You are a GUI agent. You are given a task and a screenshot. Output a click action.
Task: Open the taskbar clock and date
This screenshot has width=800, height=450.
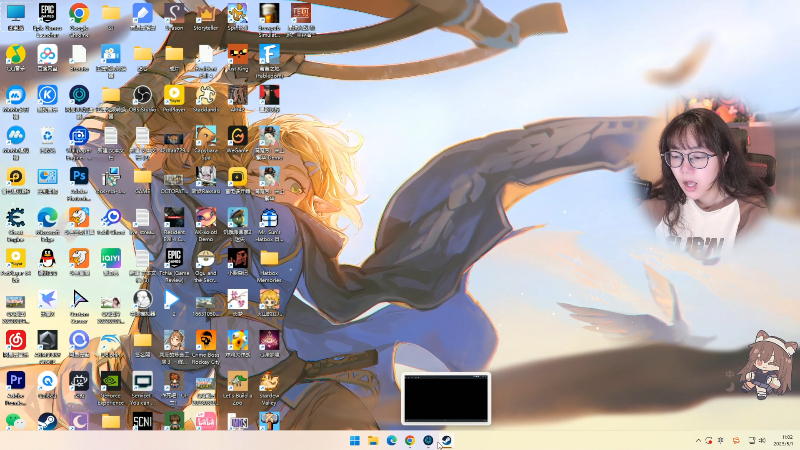[x=786, y=440]
